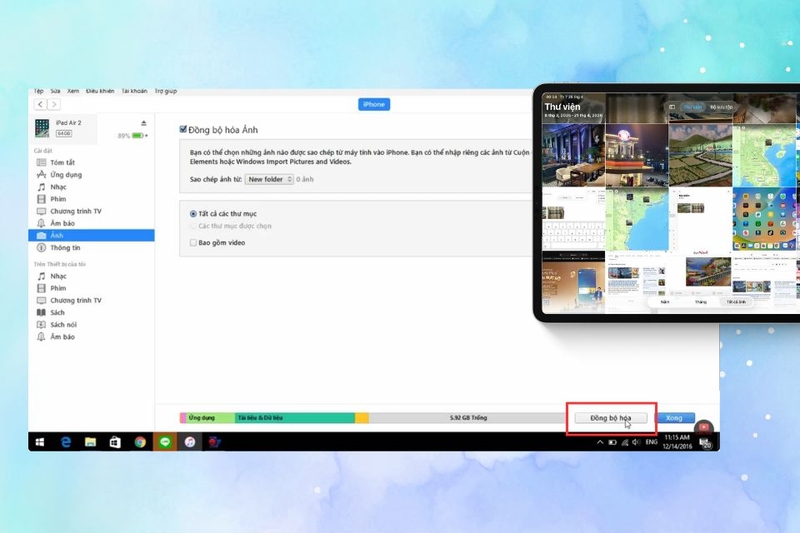Image resolution: width=800 pixels, height=533 pixels.
Task: Click the forward navigation arrow in iTunes
Action: click(x=54, y=105)
